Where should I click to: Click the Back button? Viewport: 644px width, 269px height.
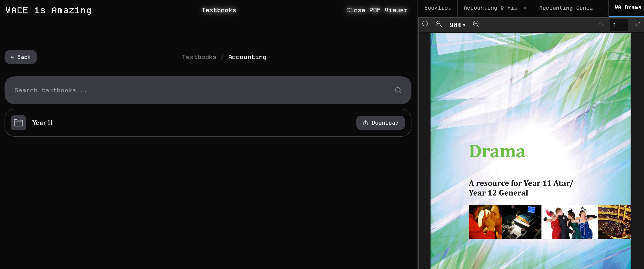21,57
